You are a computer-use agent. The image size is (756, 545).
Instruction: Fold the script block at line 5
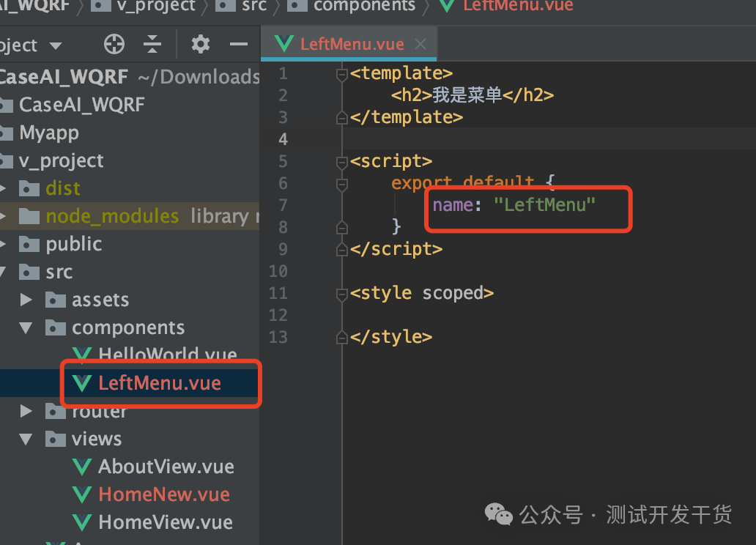(x=342, y=162)
